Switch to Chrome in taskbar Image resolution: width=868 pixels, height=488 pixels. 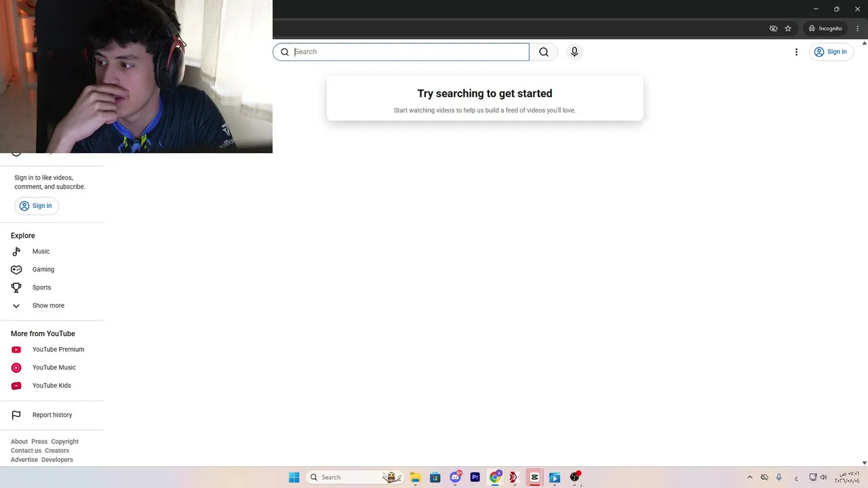[x=495, y=477]
